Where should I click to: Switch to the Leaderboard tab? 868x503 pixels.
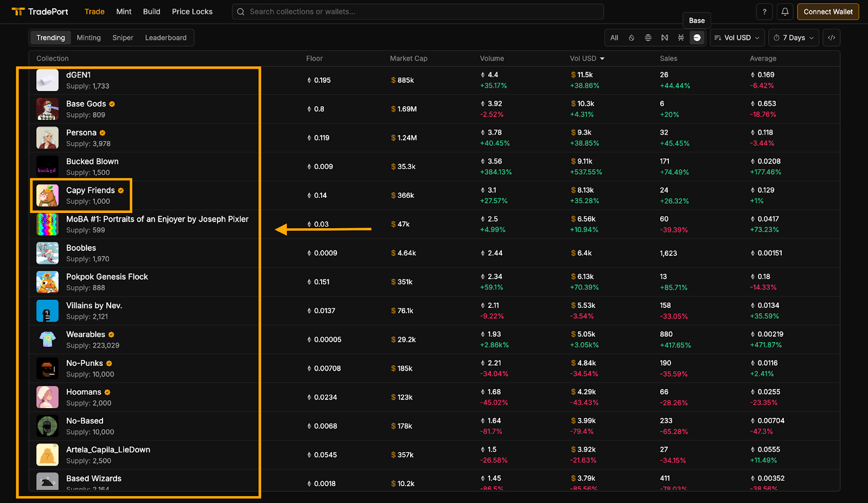[x=165, y=37]
